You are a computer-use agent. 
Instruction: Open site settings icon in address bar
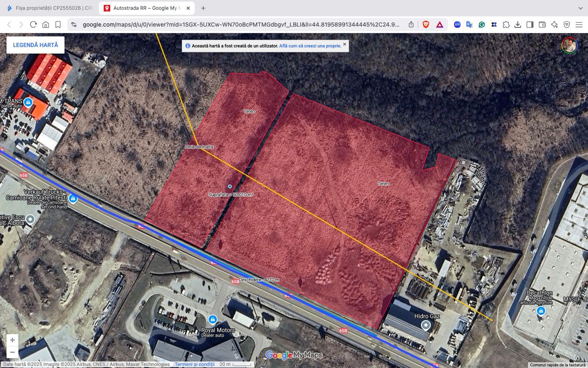tap(74, 25)
